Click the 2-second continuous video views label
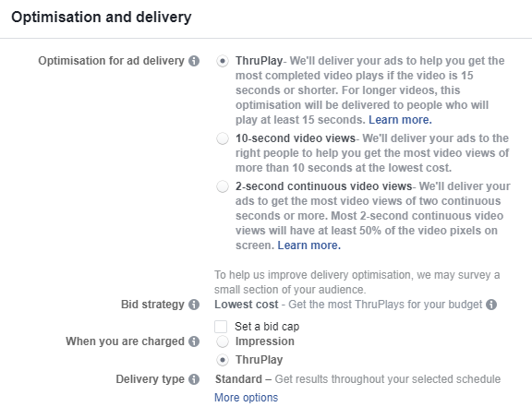Image resolution: width=532 pixels, height=419 pixels. click(323, 186)
